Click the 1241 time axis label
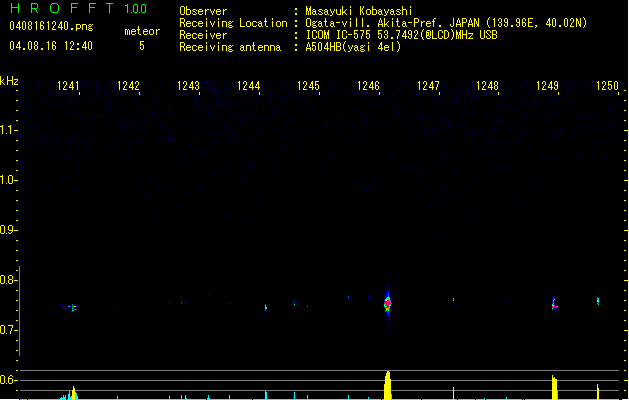Screen dimensions: 629x400 (x=69, y=87)
